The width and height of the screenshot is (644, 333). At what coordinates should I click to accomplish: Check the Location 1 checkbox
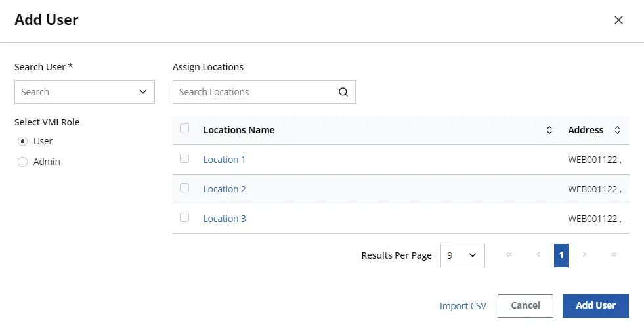(x=184, y=158)
